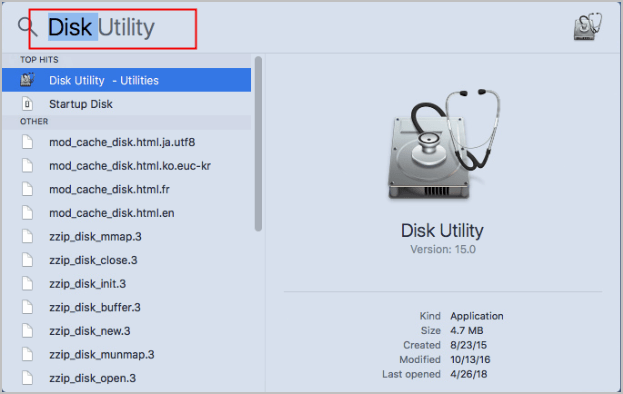Click file icon of mod_cache_disk.html.ja.utf8
623x394 pixels.
pos(27,142)
